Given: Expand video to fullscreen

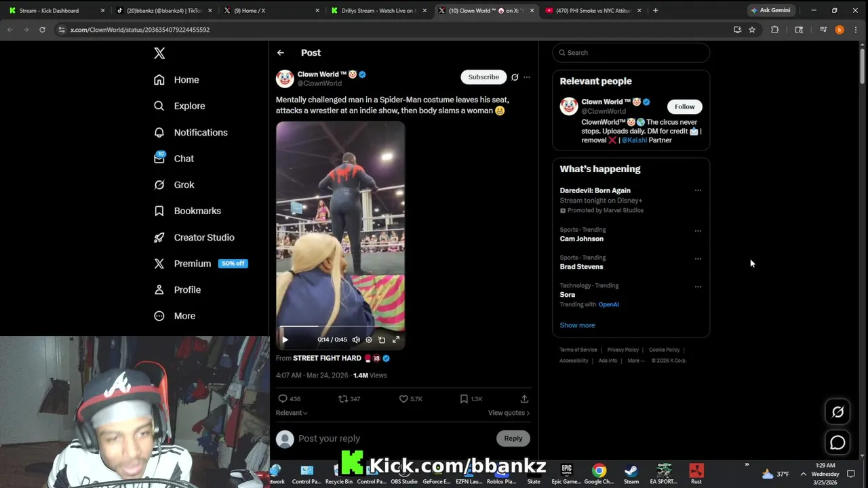Looking at the screenshot, I should 396,340.
